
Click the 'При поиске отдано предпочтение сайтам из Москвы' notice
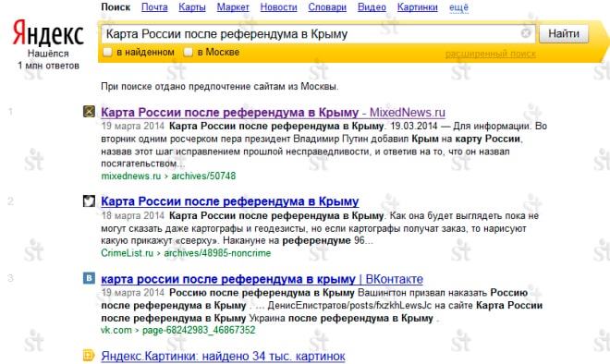(220, 86)
